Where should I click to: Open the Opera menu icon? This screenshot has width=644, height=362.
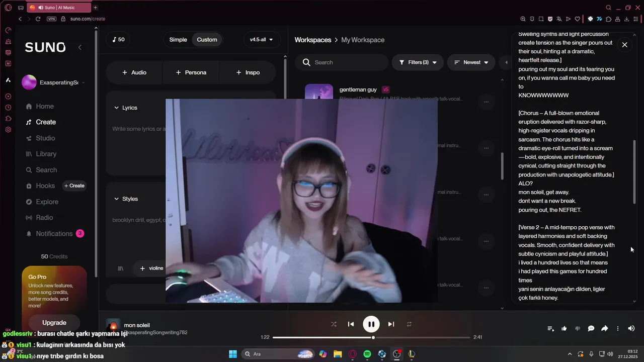(x=8, y=8)
